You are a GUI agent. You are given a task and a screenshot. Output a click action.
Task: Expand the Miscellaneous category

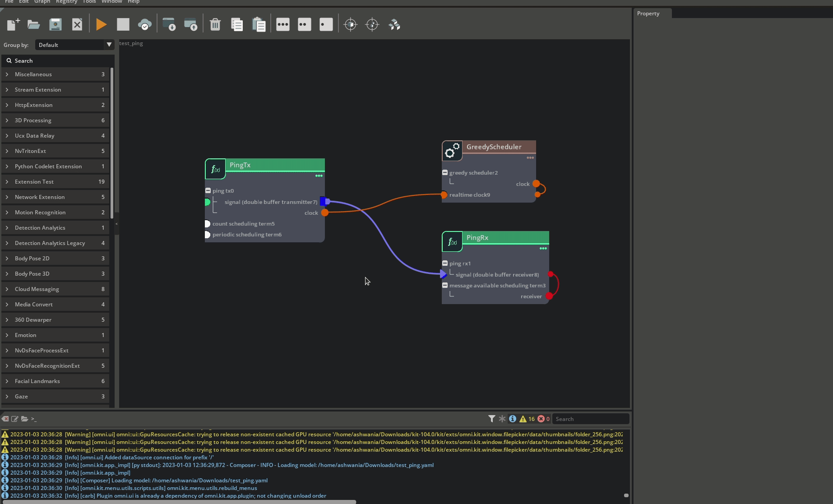point(7,74)
